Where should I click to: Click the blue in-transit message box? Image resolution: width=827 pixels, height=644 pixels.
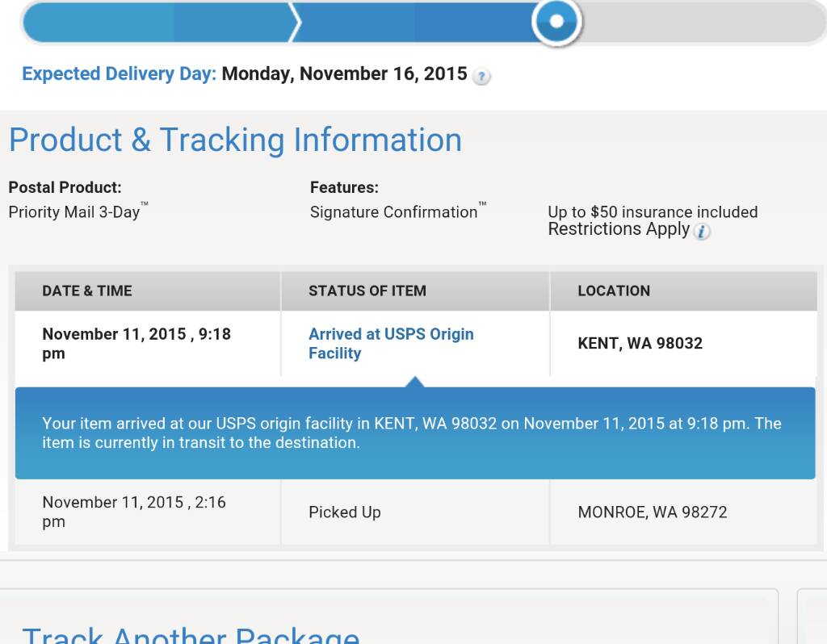point(415,433)
